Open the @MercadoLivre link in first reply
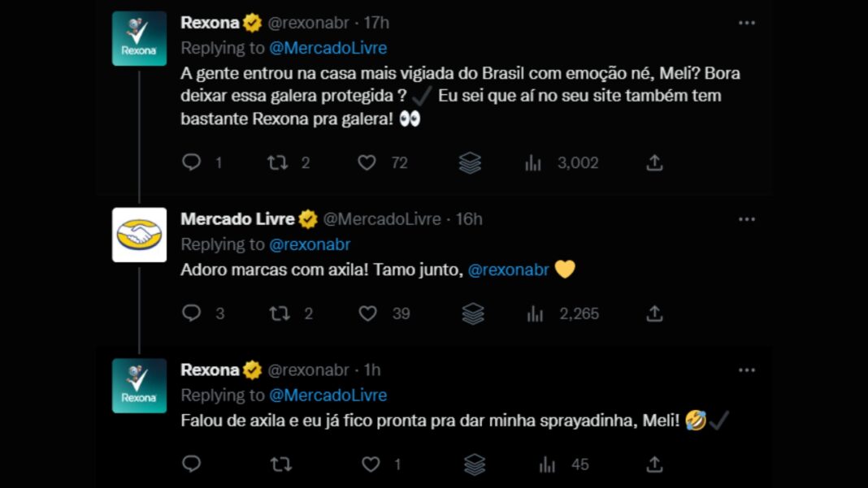This screenshot has height=488, width=868. pos(328,48)
